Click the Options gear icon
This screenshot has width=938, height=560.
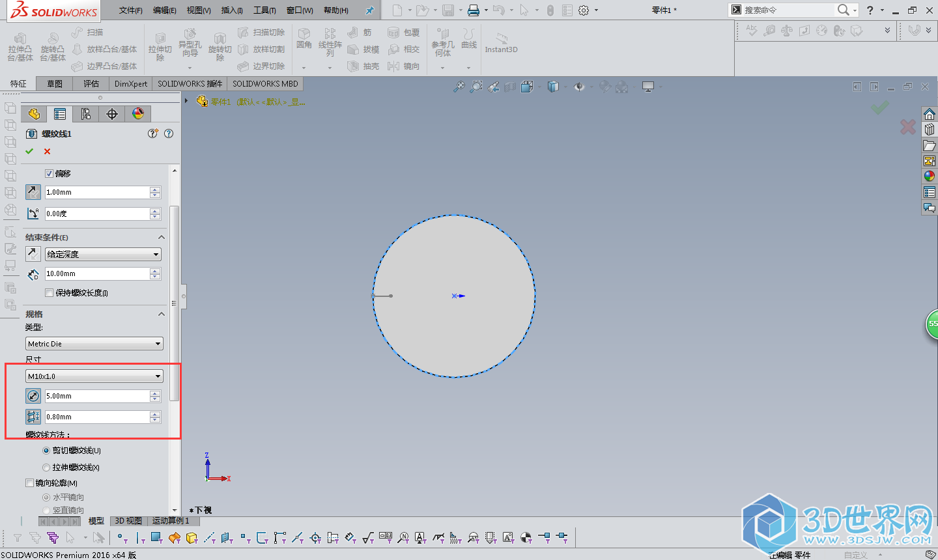point(584,10)
